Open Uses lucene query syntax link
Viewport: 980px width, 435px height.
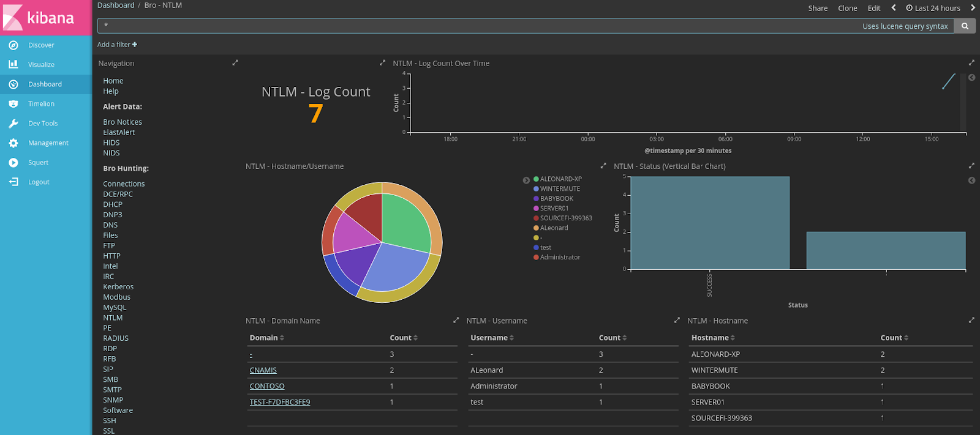coord(905,26)
